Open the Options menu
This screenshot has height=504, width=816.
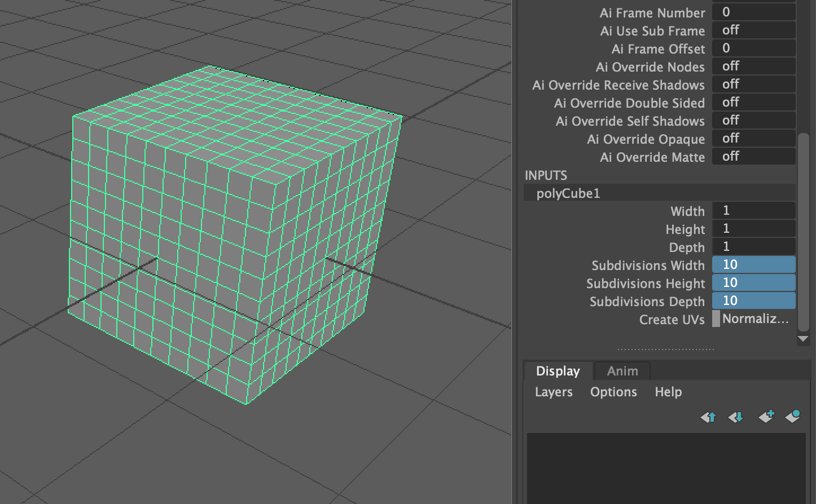(x=613, y=392)
